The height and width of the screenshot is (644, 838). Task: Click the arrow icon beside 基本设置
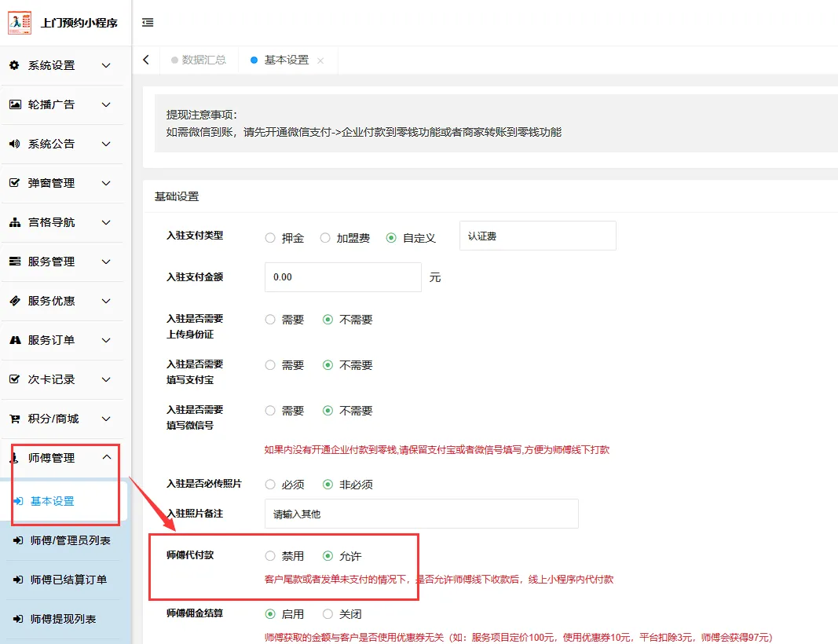(18, 501)
